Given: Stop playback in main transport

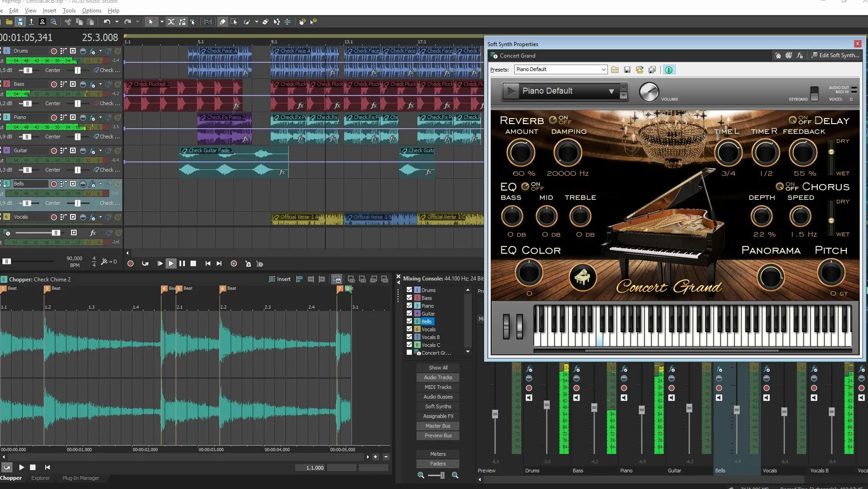Looking at the screenshot, I should click(193, 264).
